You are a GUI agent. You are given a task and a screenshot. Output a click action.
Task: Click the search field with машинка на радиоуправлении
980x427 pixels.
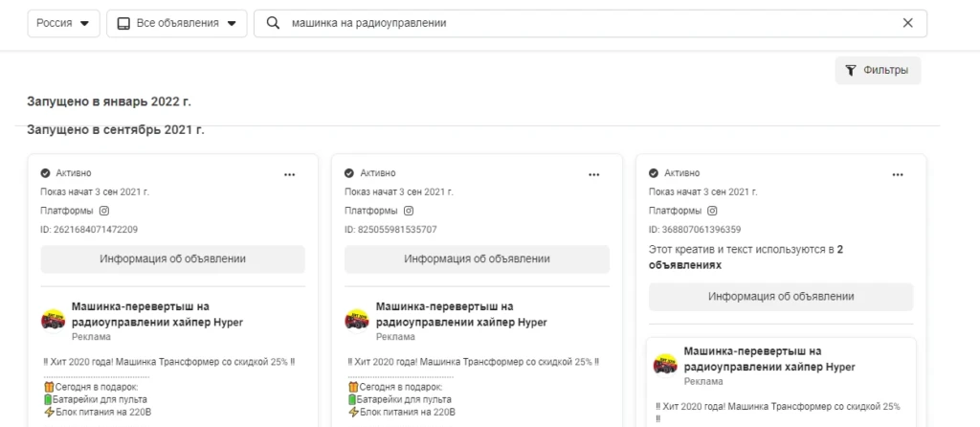click(x=590, y=23)
